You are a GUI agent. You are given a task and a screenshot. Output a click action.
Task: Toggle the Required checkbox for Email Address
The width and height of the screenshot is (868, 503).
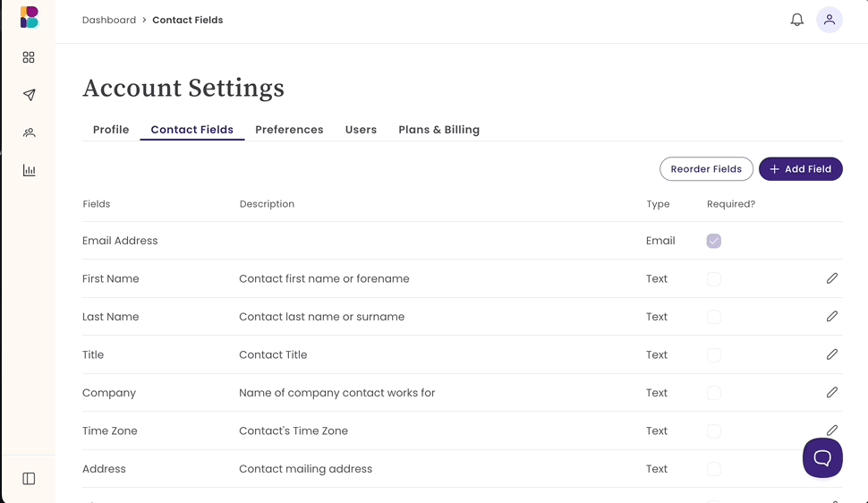click(x=713, y=241)
